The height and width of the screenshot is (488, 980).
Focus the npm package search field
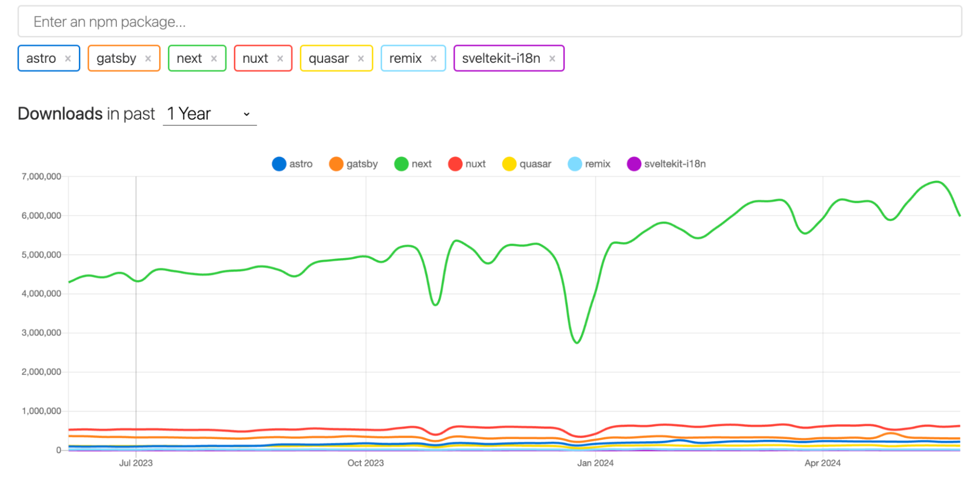tap(490, 22)
